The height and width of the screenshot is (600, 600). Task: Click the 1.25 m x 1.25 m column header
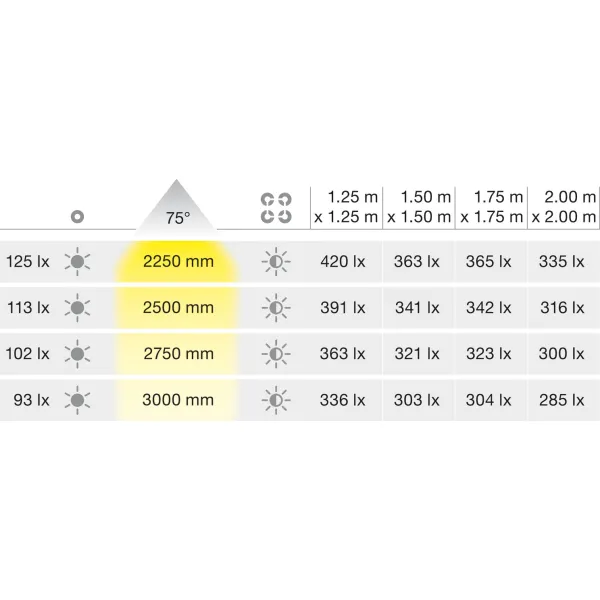click(346, 207)
